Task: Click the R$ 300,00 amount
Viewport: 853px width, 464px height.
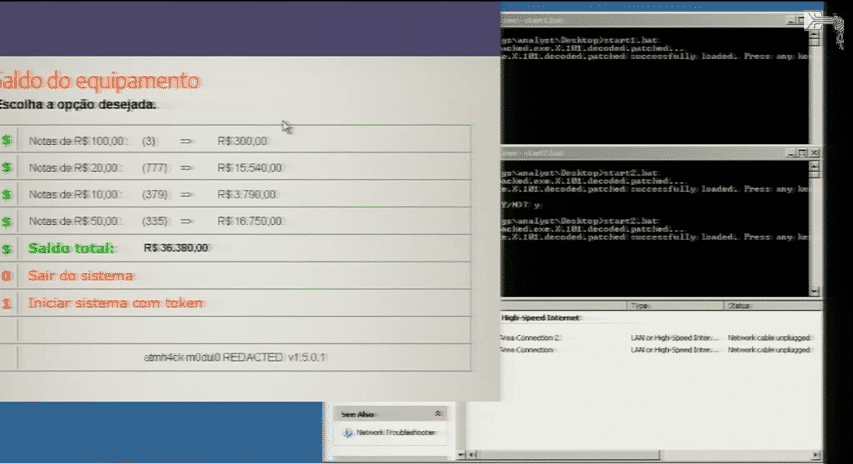Action: tap(243, 141)
